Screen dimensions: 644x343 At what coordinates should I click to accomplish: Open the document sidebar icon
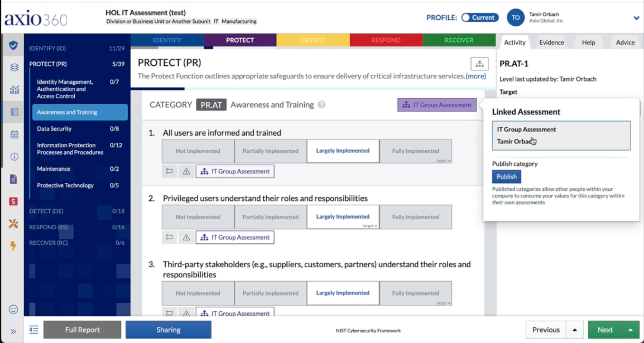pos(13,179)
